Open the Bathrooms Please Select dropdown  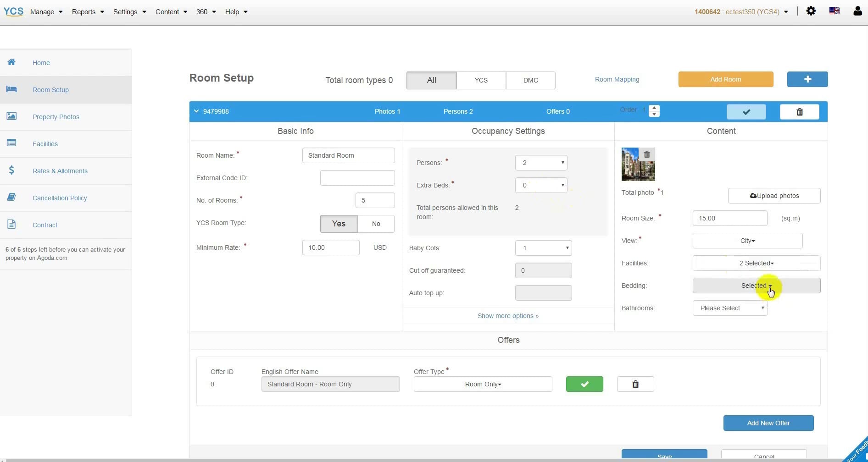click(730, 308)
